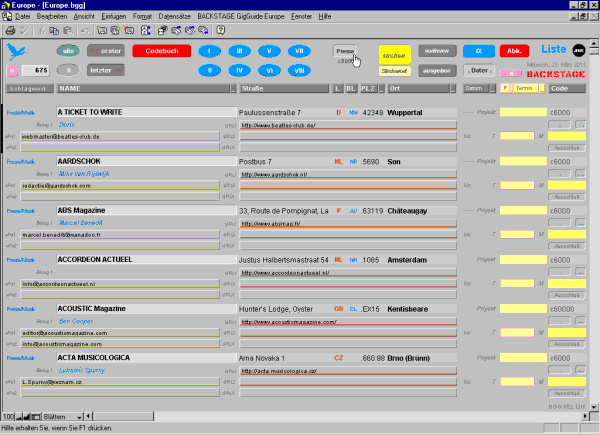Viewport: 600px width, 435px height.
Task: Click the stacked-records show all icon
Action: click(x=163, y=31)
